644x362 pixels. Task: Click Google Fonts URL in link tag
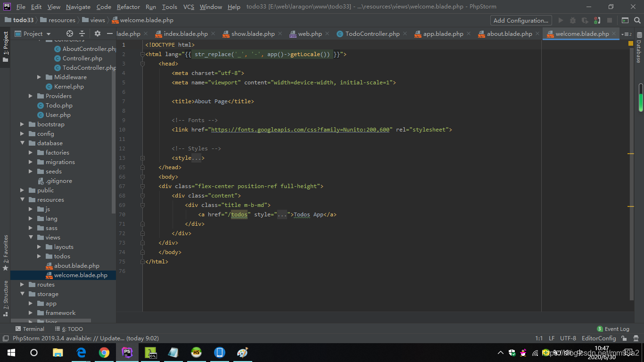point(300,129)
